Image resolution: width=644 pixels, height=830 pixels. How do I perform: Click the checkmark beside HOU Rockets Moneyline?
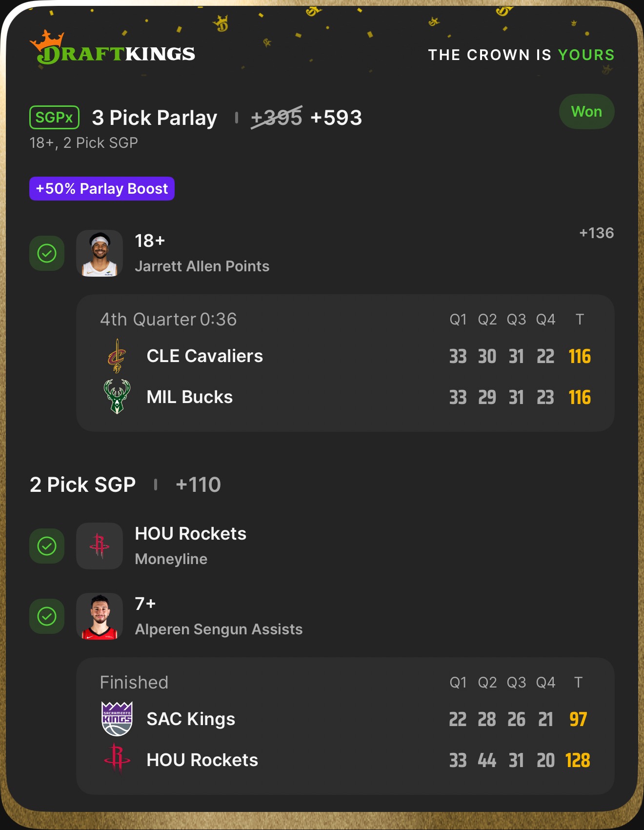point(47,546)
